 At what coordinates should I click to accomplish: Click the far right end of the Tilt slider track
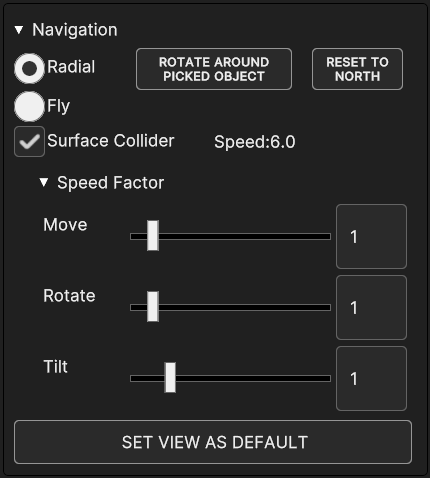[328, 378]
